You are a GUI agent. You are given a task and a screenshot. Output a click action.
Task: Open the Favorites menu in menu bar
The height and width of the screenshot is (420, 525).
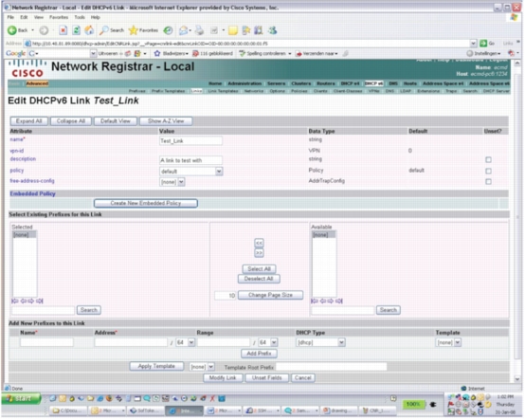pos(59,17)
